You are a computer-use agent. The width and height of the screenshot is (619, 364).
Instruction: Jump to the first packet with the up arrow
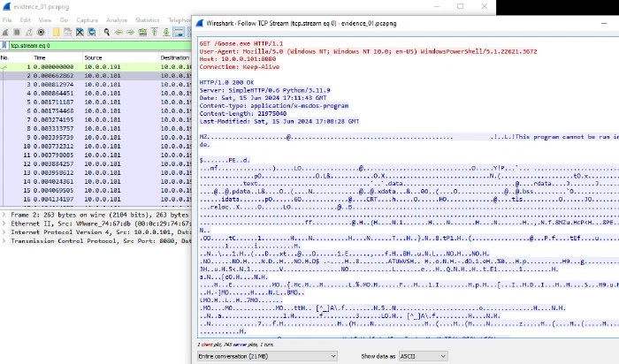(155, 33)
